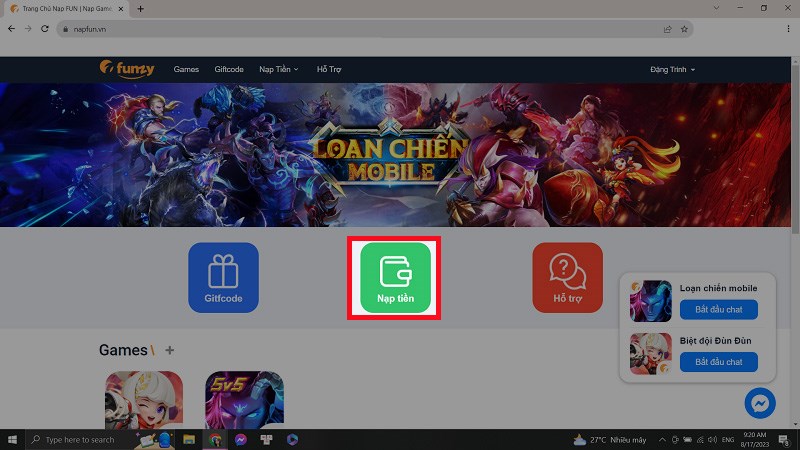This screenshot has width=800, height=450.
Task: Open the Chrome three-dot menu
Action: 788,29
